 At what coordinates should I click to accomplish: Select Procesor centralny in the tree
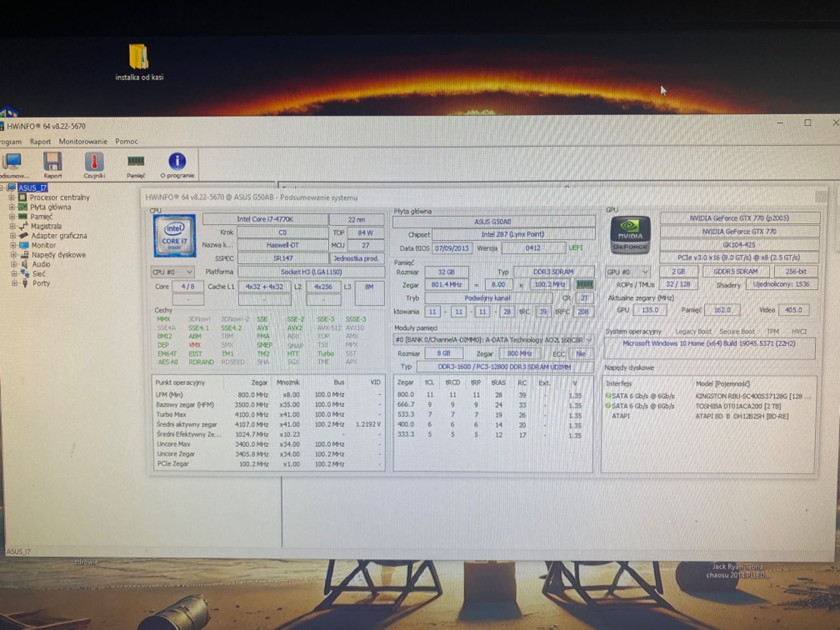(59, 197)
